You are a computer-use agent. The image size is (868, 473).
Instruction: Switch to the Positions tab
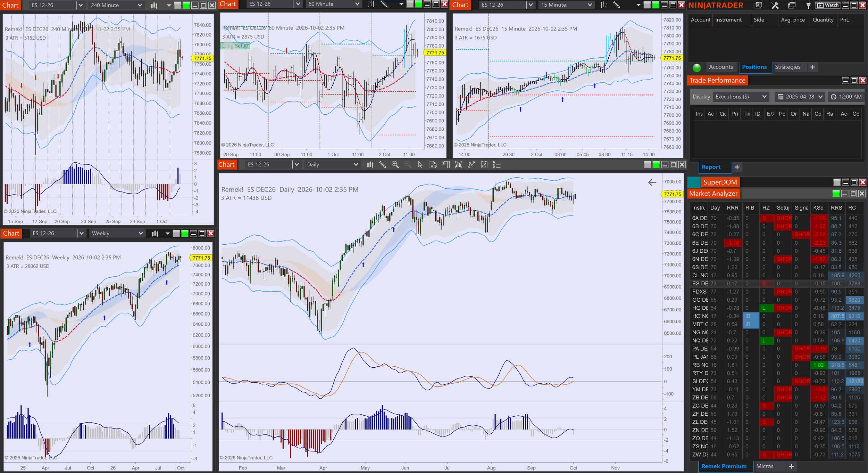tap(754, 67)
